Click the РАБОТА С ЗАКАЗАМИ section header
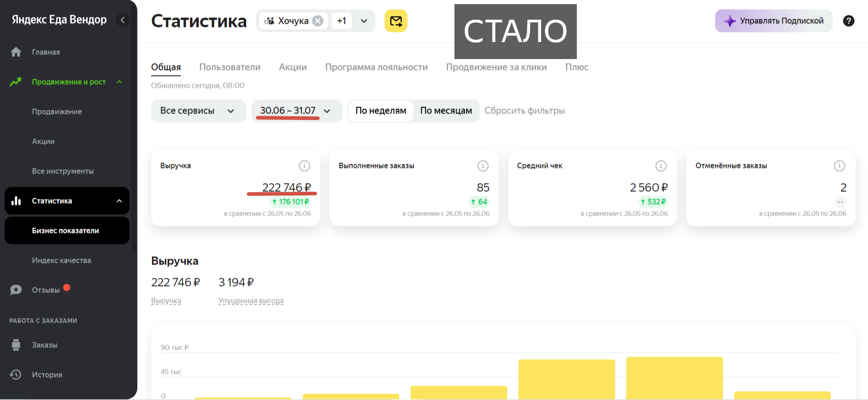Screen dimensions: 868x400 click(x=43, y=321)
